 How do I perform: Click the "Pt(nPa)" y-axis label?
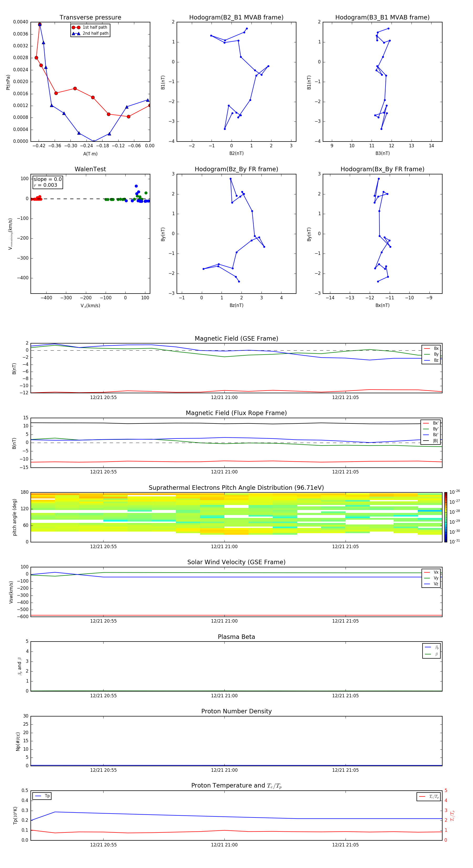pyautogui.click(x=8, y=82)
